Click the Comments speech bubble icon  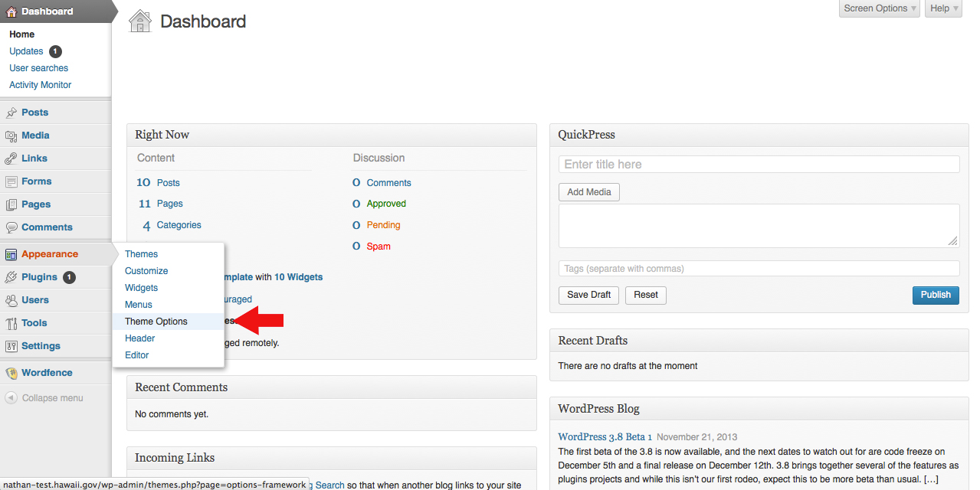(x=11, y=227)
